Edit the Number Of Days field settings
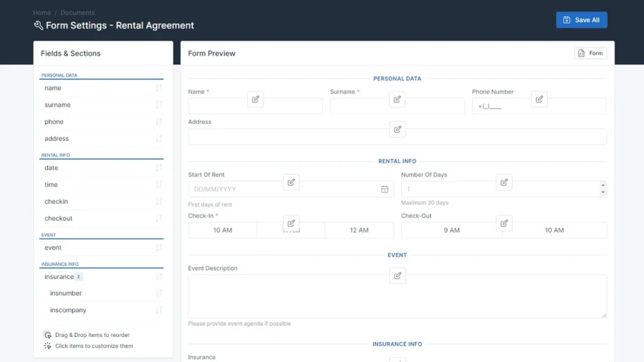Viewport: 644px width, 362px height. (x=504, y=182)
